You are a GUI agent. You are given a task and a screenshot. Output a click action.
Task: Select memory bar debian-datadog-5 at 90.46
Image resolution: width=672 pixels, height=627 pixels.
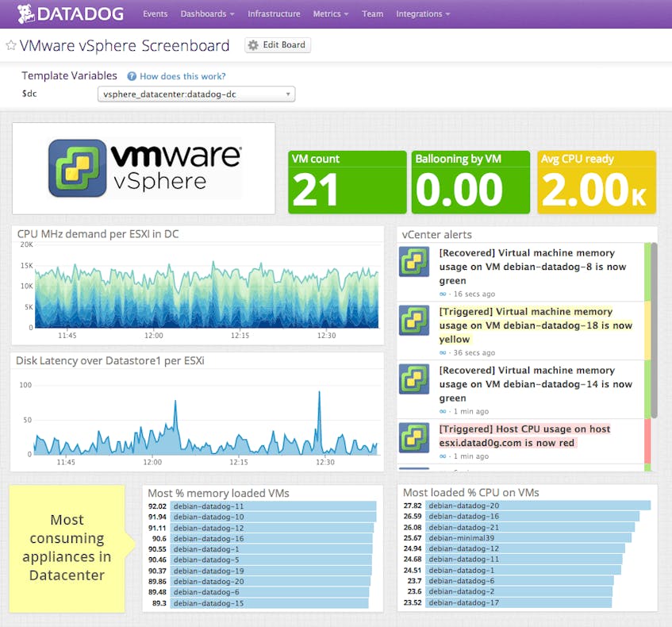click(x=271, y=560)
